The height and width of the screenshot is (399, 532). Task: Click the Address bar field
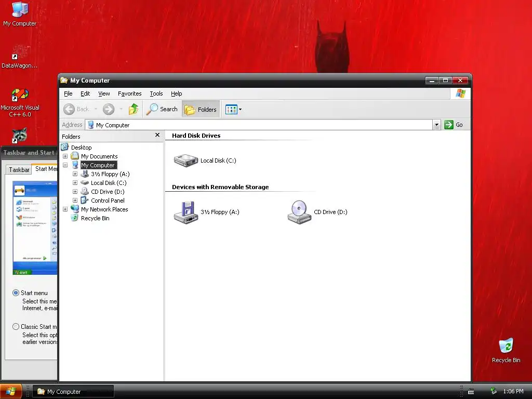click(x=259, y=125)
